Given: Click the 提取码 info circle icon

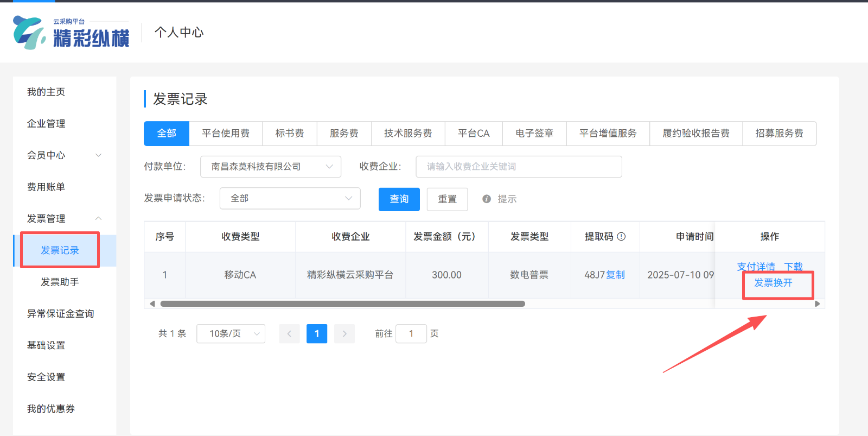Looking at the screenshot, I should (622, 237).
